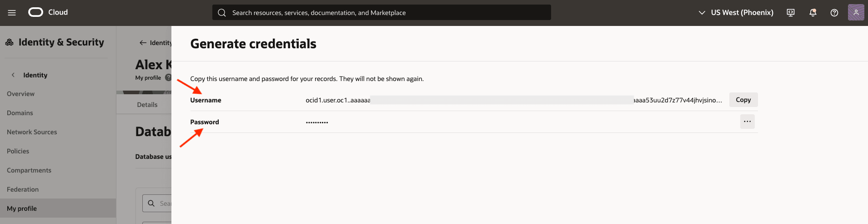Screen dimensions: 868x224
Task: Click the My profile help icon
Action: coord(168,77)
